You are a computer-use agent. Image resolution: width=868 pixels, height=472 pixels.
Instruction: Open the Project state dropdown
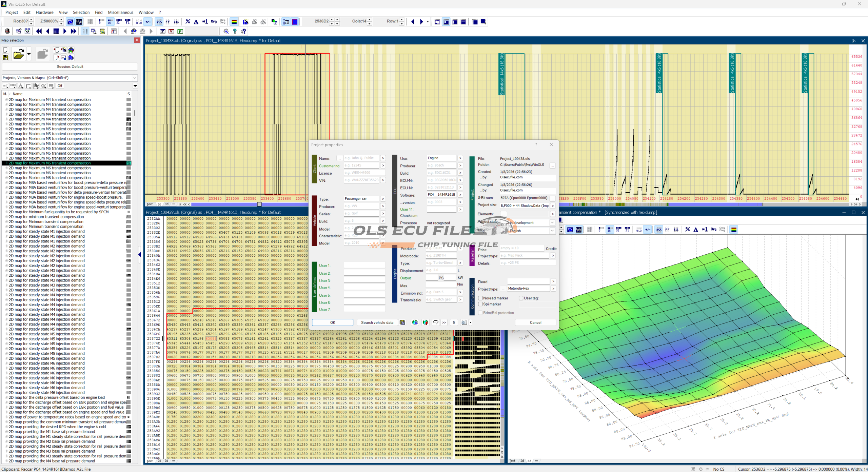(x=552, y=223)
